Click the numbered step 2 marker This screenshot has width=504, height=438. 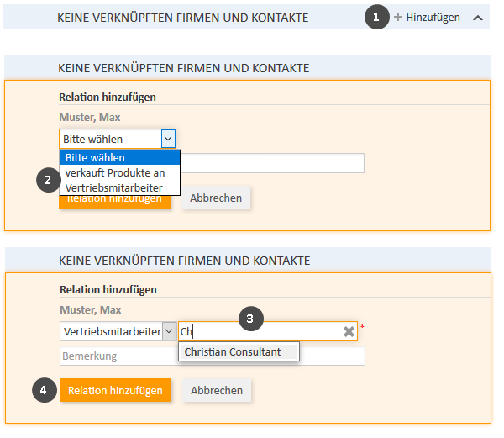pyautogui.click(x=49, y=181)
